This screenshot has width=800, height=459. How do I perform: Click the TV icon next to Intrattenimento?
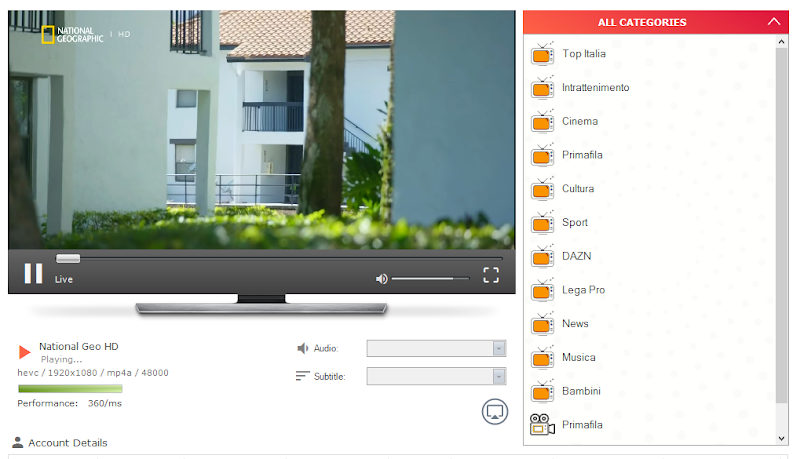pos(542,88)
